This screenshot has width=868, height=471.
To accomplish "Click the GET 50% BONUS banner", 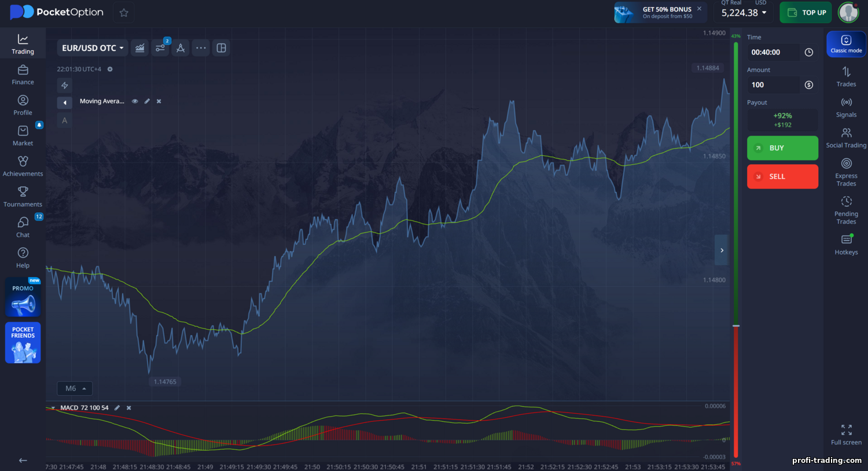I will pyautogui.click(x=660, y=13).
